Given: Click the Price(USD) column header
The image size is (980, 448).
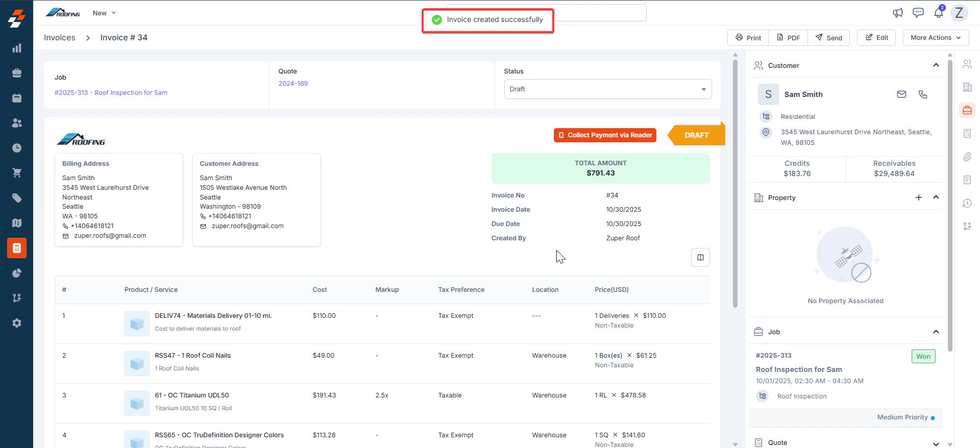Looking at the screenshot, I should [x=611, y=290].
